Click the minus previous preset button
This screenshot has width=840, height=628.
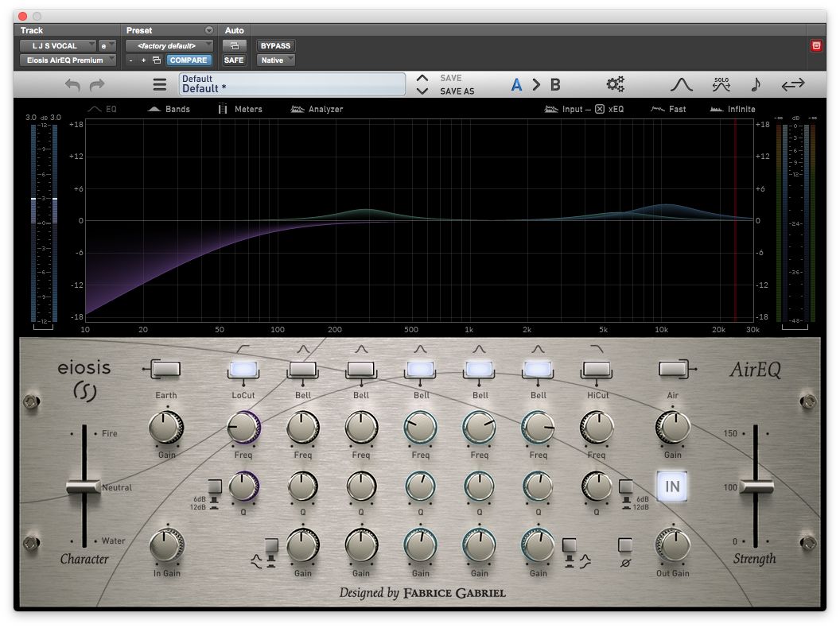130,60
